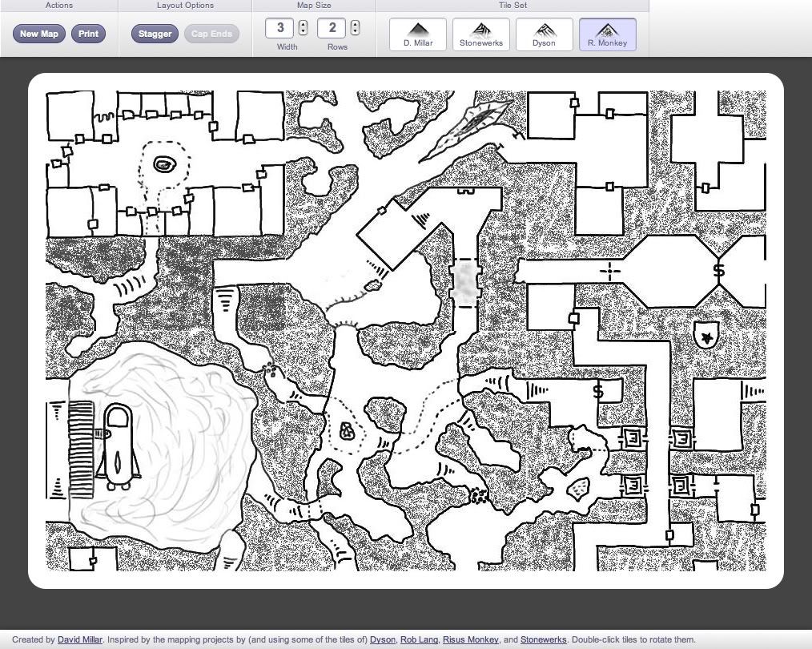This screenshot has width=812, height=649.
Task: Follow the Rob Lang footer link
Action: tap(419, 640)
